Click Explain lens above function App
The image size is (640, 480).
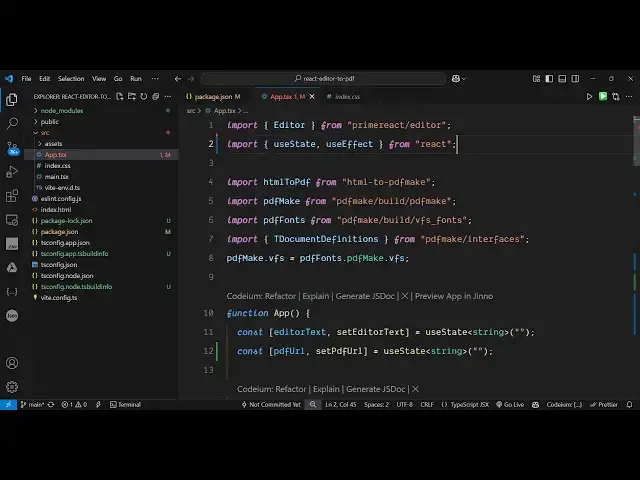[x=316, y=296]
